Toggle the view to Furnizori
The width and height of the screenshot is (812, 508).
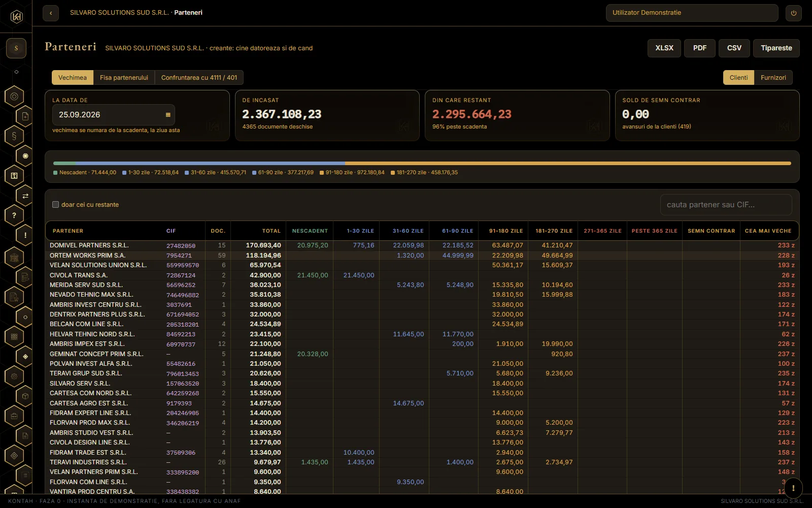coord(773,78)
